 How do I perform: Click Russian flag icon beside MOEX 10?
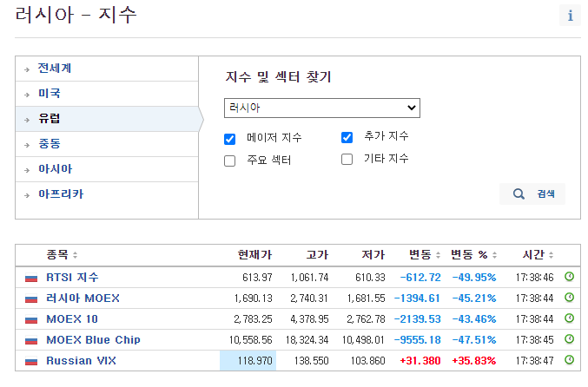(x=31, y=319)
